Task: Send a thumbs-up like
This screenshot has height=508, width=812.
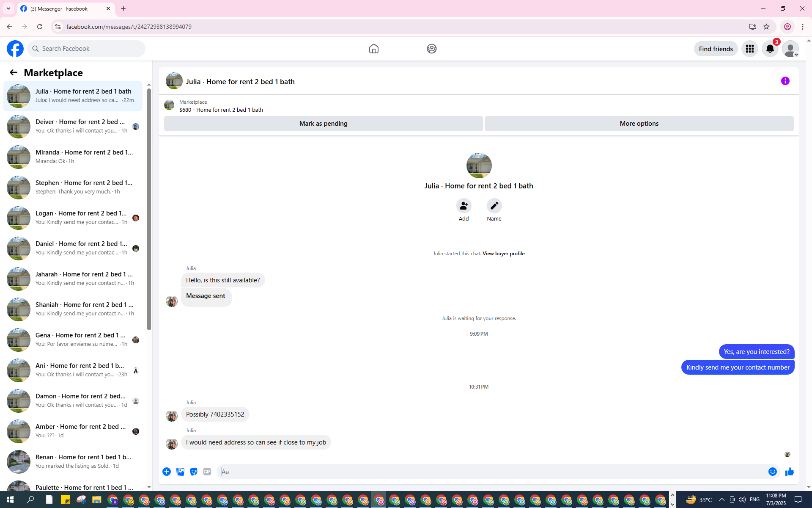Action: 789,472
